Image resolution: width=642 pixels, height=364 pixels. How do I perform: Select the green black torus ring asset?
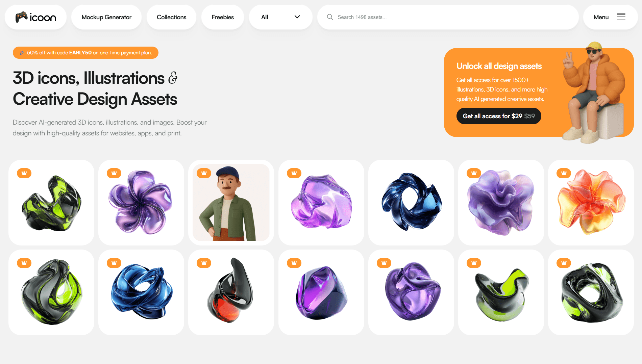pyautogui.click(x=591, y=292)
